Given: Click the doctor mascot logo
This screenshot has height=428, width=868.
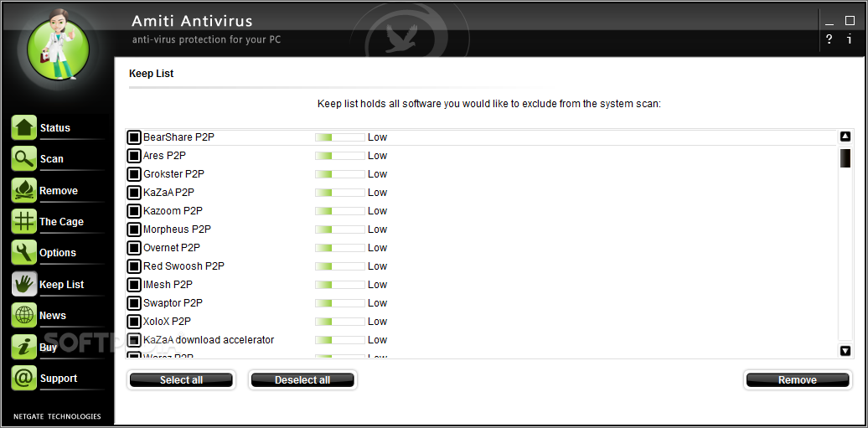Looking at the screenshot, I should tap(58, 47).
